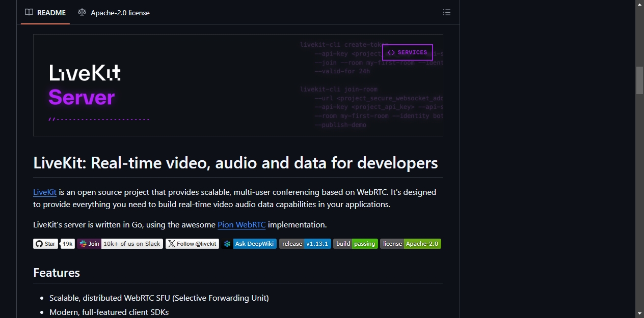644x318 pixels.
Task: Click the book icon beside README
Action: [29, 12]
